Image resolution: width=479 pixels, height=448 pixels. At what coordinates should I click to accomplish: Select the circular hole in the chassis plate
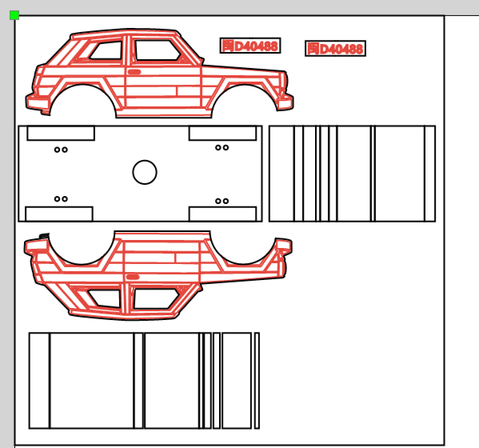pos(144,172)
